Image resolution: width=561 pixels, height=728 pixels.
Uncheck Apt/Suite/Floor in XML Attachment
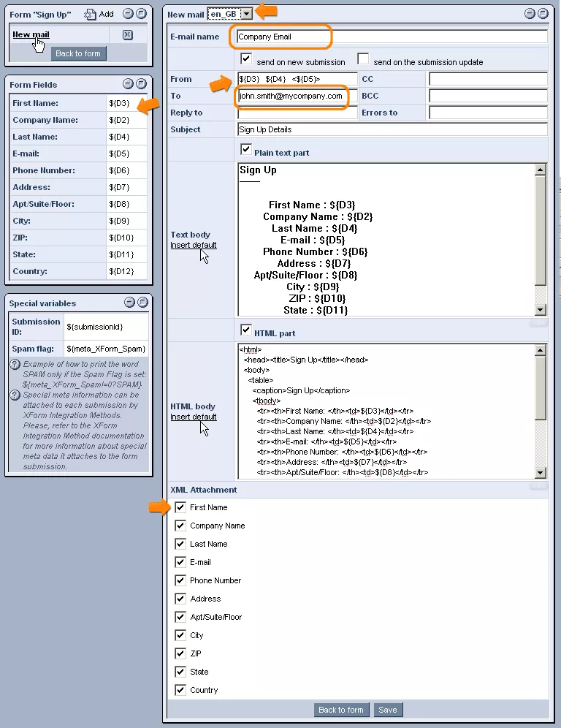[x=180, y=617]
